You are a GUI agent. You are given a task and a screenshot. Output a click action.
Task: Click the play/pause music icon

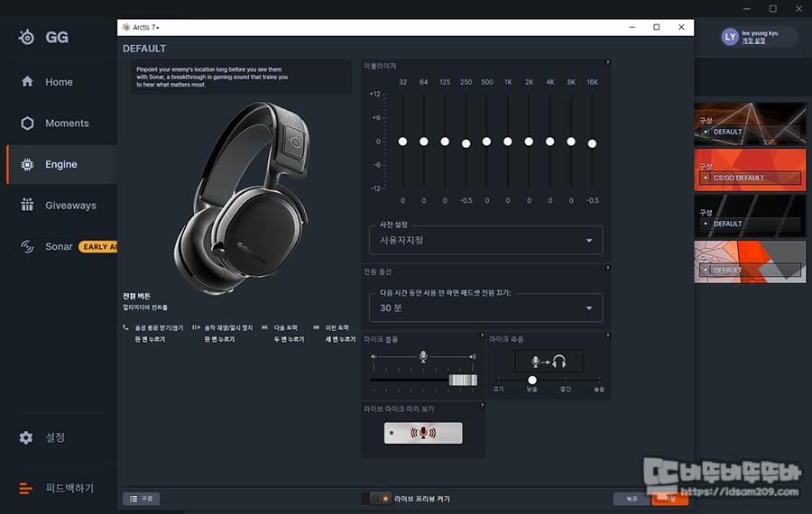click(196, 327)
